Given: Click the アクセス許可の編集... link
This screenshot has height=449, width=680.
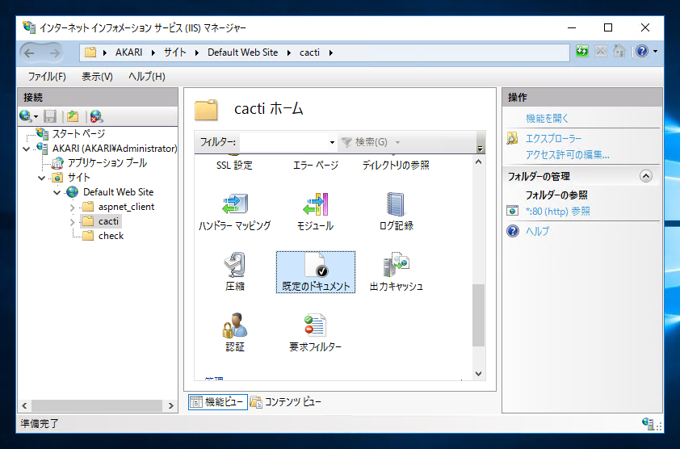Looking at the screenshot, I should tap(568, 154).
